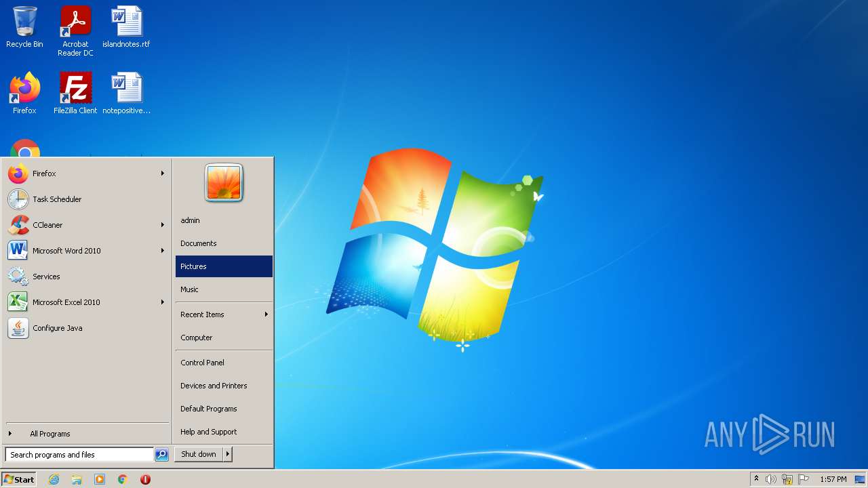Open Google Chrome from taskbar

(x=123, y=479)
